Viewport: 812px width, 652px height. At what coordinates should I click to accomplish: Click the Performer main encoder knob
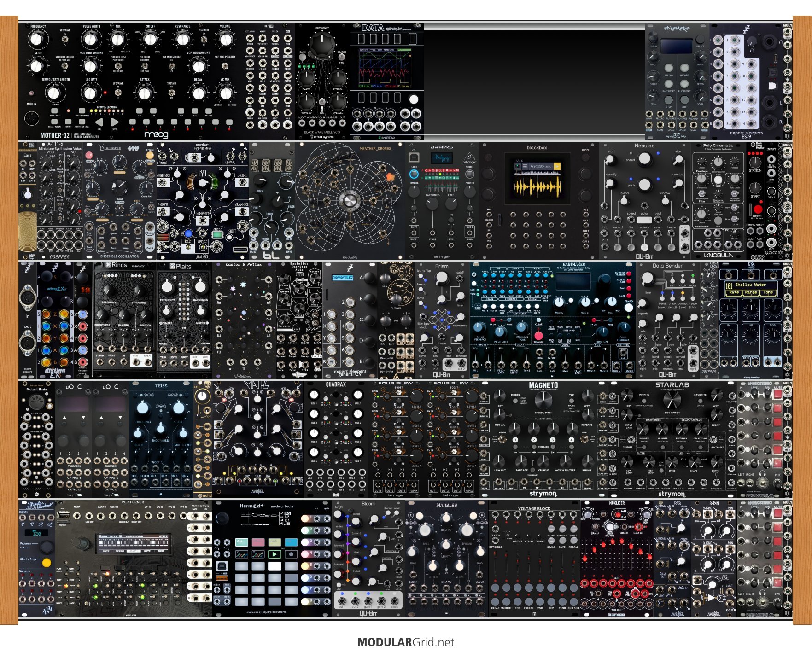(80, 544)
